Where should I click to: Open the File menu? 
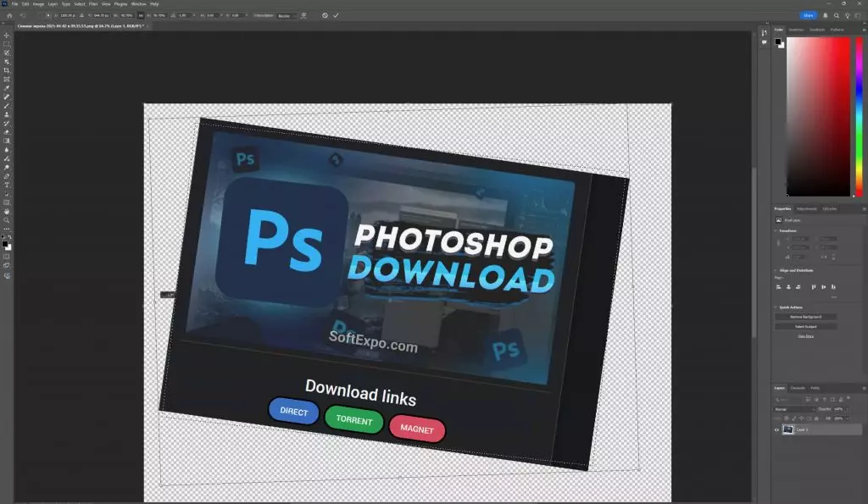[x=15, y=4]
